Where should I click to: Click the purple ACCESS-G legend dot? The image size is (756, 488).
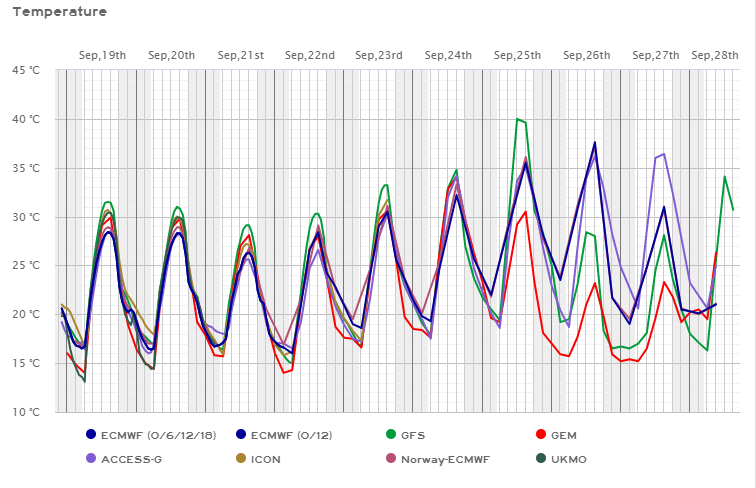click(x=91, y=458)
